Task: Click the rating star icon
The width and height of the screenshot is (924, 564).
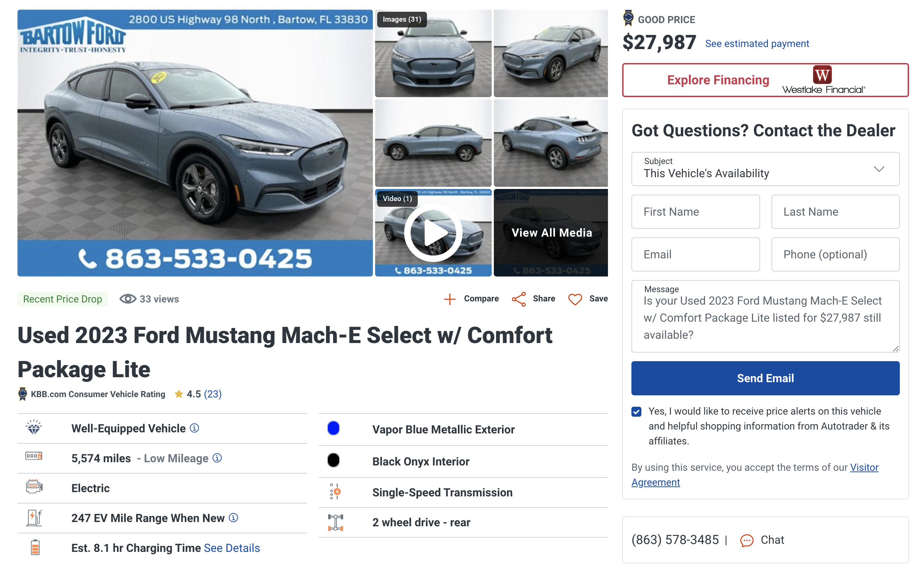Action: pyautogui.click(x=179, y=394)
